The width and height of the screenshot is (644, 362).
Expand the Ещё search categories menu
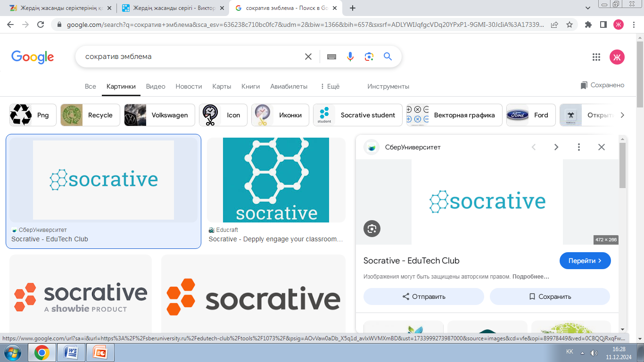(330, 86)
